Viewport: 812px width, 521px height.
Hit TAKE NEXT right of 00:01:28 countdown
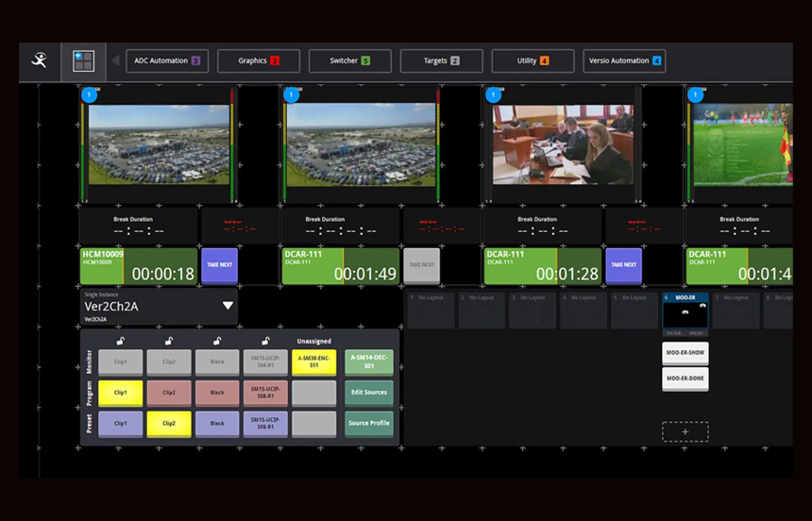tap(623, 265)
